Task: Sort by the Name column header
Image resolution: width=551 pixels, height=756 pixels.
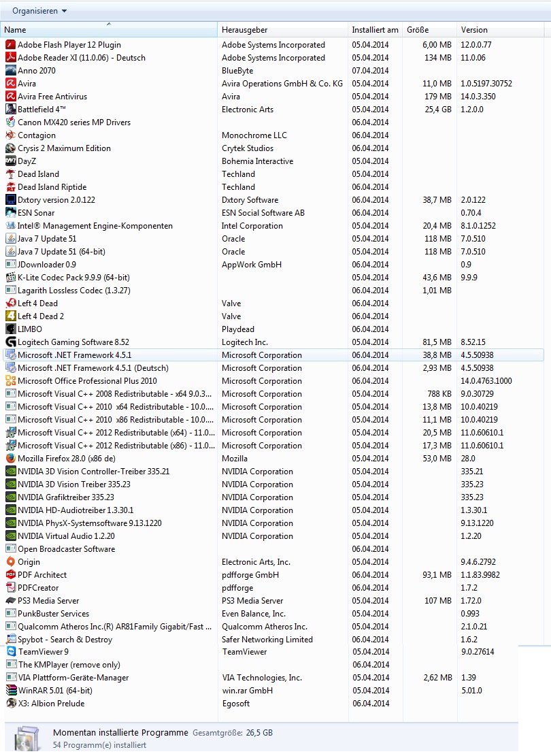Action: (109, 30)
